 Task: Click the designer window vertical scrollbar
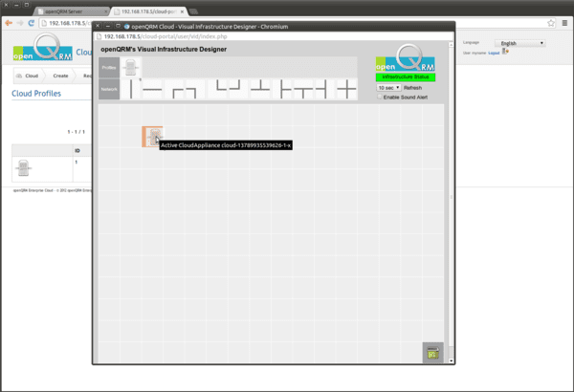451,203
